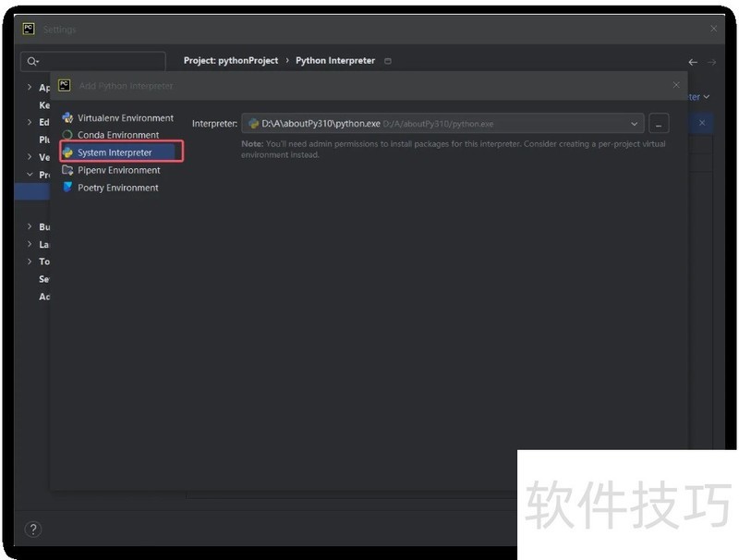Click the navigate forward arrow in Settings
This screenshot has width=739, height=560.
[x=711, y=62]
